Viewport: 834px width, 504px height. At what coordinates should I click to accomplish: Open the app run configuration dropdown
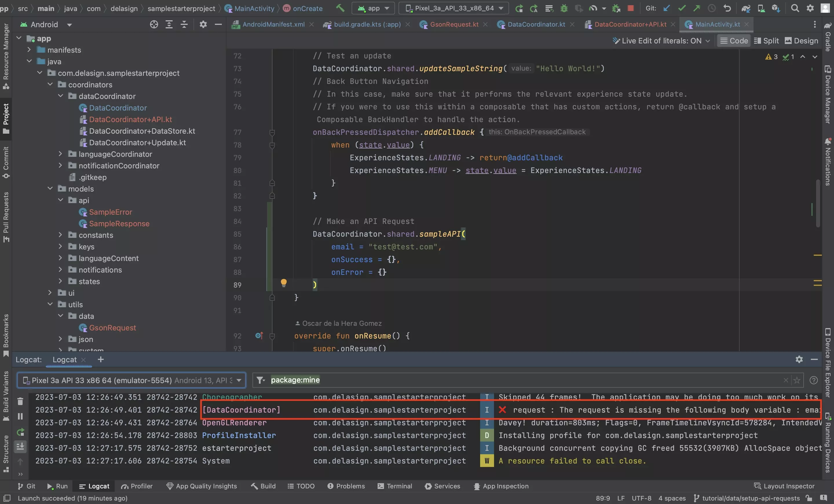[373, 8]
